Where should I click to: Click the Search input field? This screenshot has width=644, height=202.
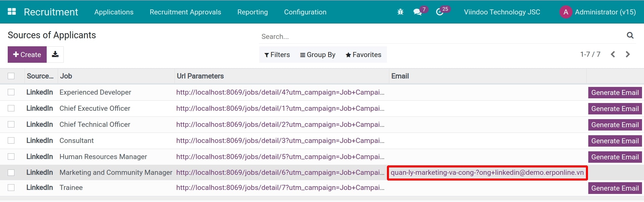(x=436, y=36)
